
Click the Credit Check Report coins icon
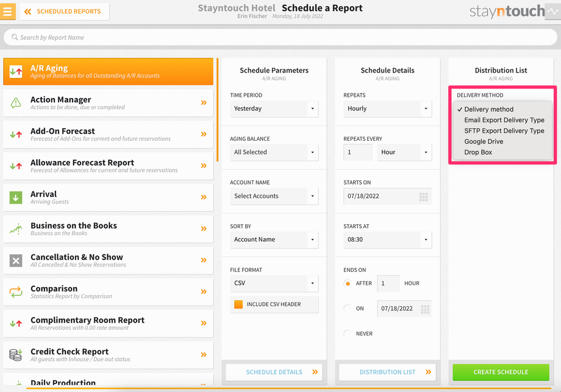[16, 355]
